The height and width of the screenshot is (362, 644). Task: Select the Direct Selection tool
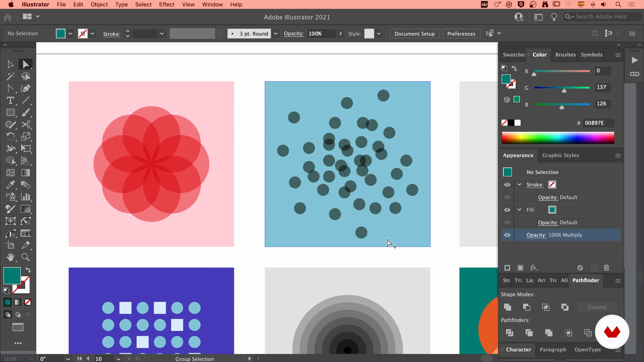[25, 65]
